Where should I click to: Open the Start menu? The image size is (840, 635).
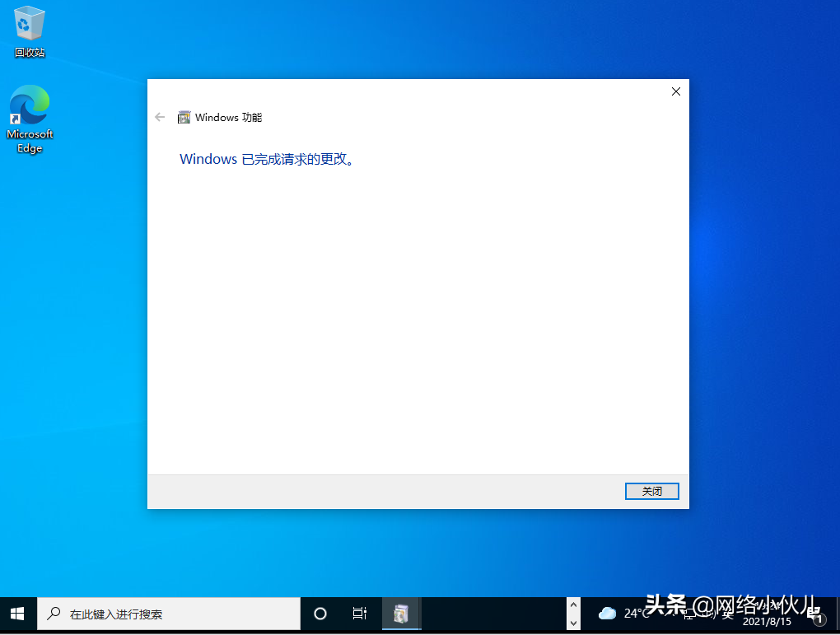[16, 613]
